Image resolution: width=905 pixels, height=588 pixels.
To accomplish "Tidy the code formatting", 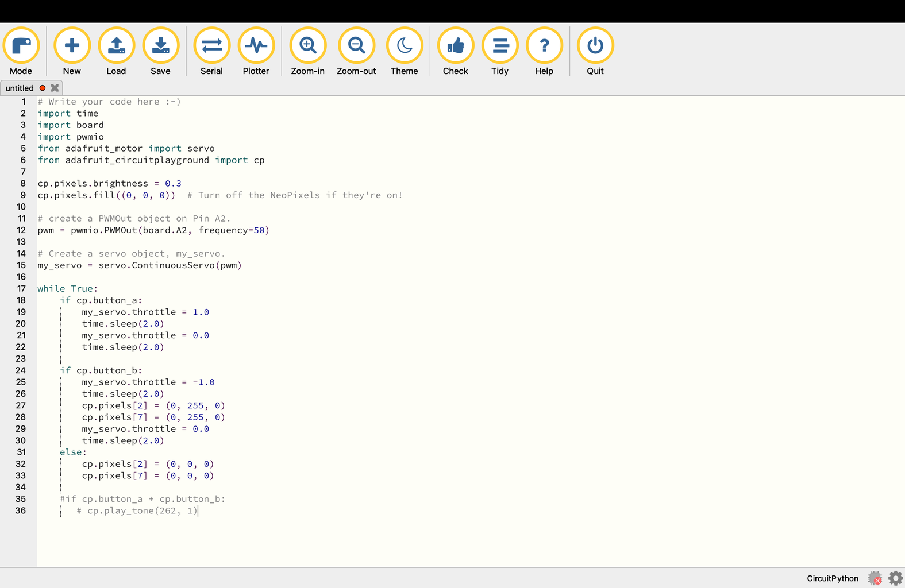I will [500, 46].
